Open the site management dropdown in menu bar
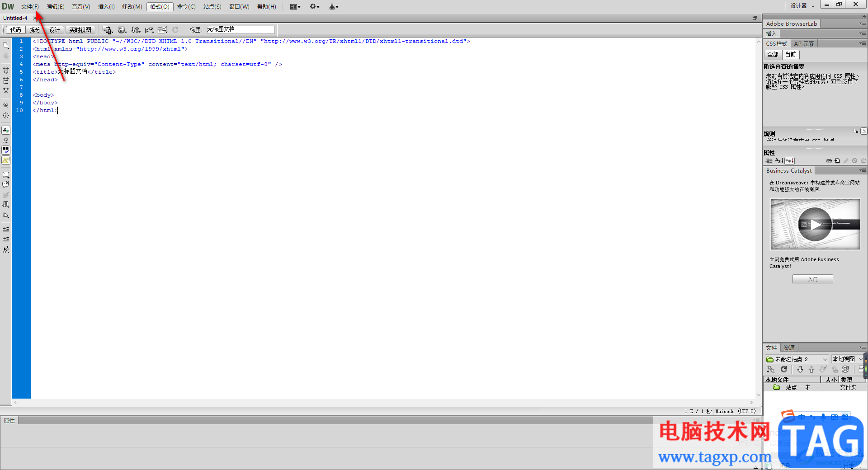The image size is (868, 470). pos(334,7)
